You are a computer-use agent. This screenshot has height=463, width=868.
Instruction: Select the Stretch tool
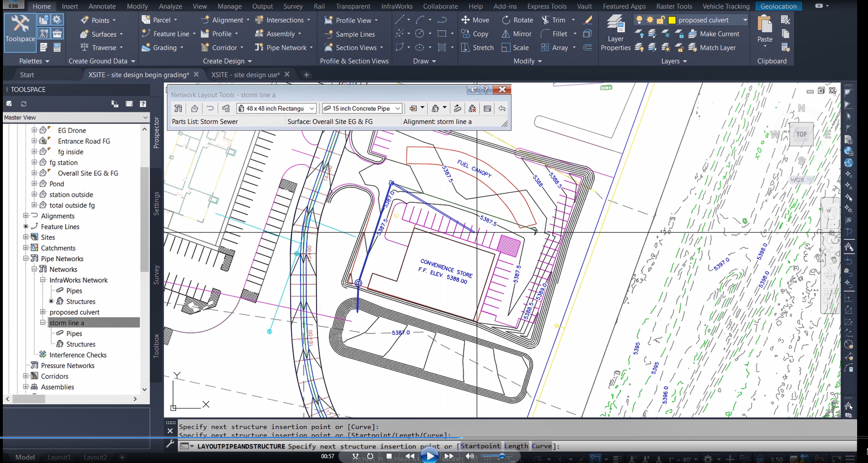(x=477, y=47)
